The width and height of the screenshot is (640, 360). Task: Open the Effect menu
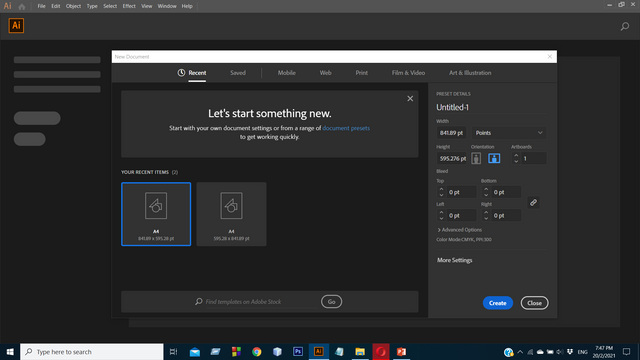coord(129,6)
